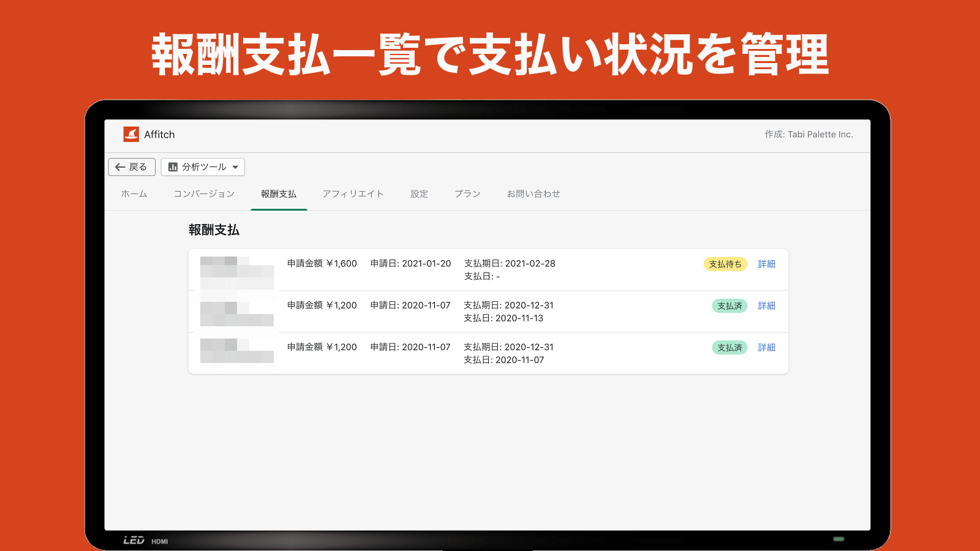Click 詳細 on the 2020-11-13 paid row

pyautogui.click(x=767, y=305)
